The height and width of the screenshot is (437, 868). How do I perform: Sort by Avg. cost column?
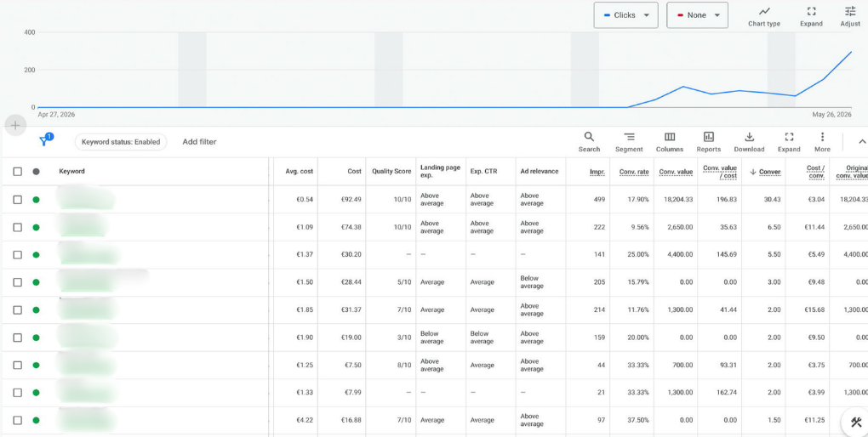coord(299,172)
